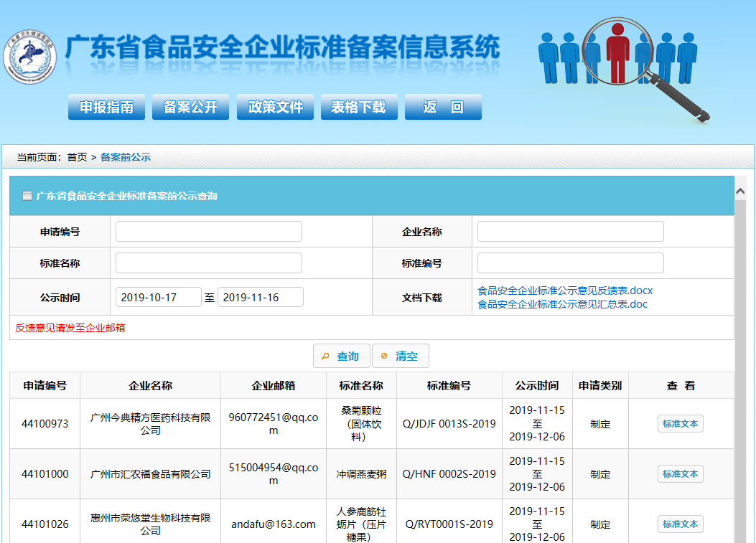Click the 清空 clear button
This screenshot has height=543, width=756.
pos(400,356)
